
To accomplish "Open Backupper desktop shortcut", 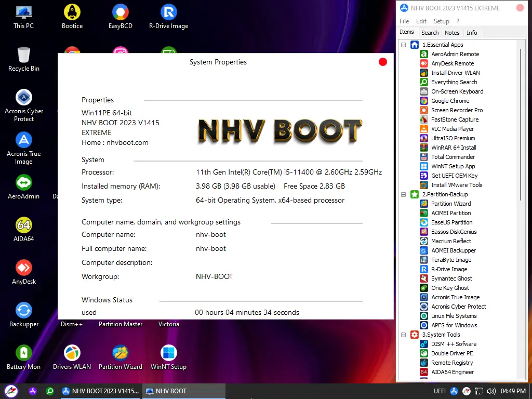I will tap(24, 315).
